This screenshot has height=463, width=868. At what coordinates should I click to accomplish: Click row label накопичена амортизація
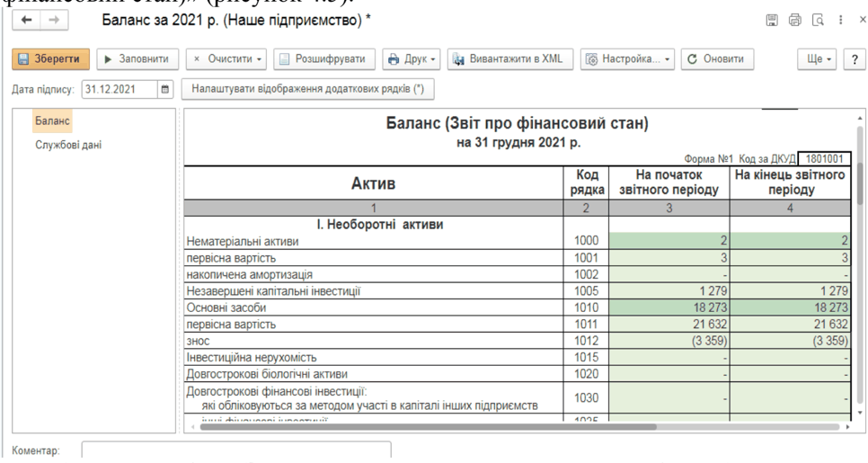249,275
